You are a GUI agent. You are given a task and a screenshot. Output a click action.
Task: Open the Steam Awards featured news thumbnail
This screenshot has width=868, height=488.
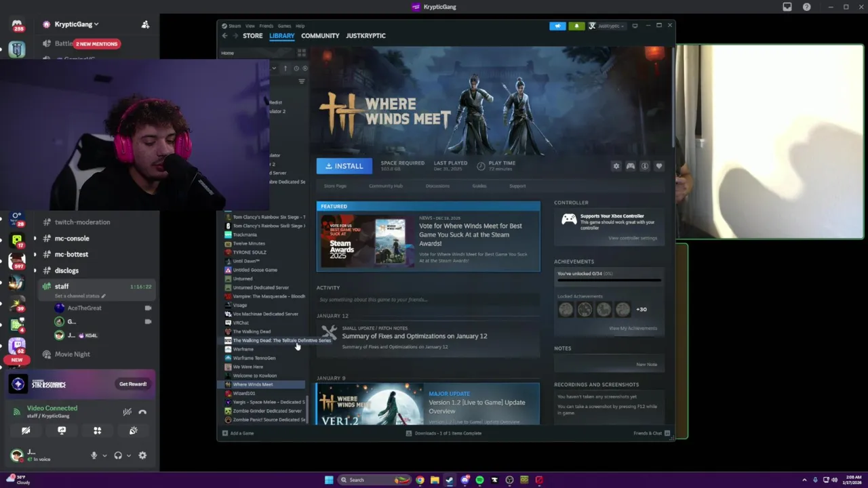click(366, 241)
